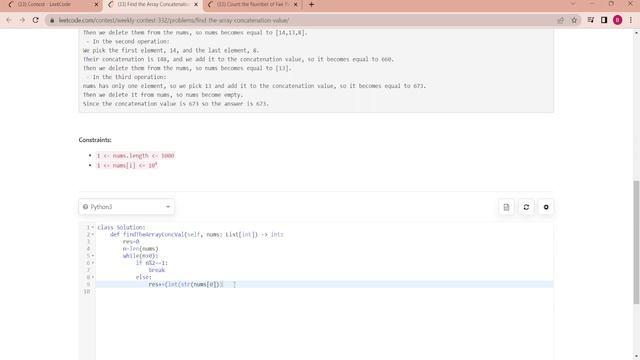
Task: Click 'In the second operation' explanation line
Action: [x=127, y=42]
